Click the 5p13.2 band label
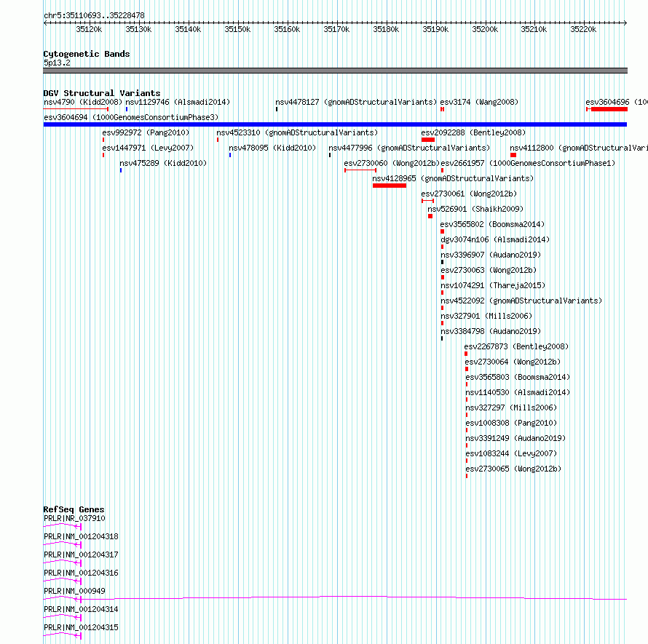 pyautogui.click(x=57, y=63)
